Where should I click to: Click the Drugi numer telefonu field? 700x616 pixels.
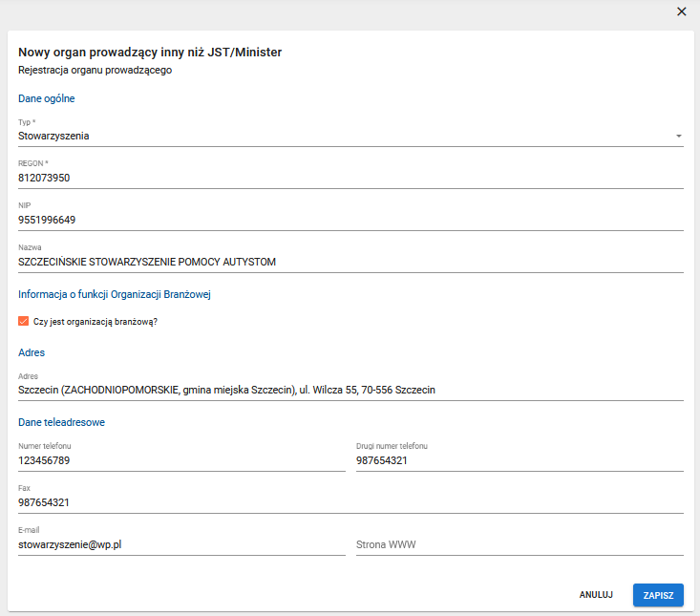[519, 460]
